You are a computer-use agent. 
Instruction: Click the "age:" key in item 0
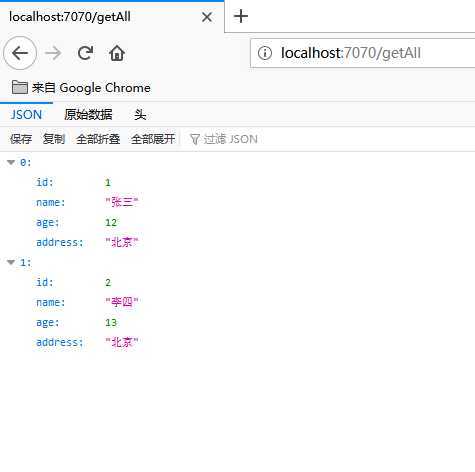(47, 222)
